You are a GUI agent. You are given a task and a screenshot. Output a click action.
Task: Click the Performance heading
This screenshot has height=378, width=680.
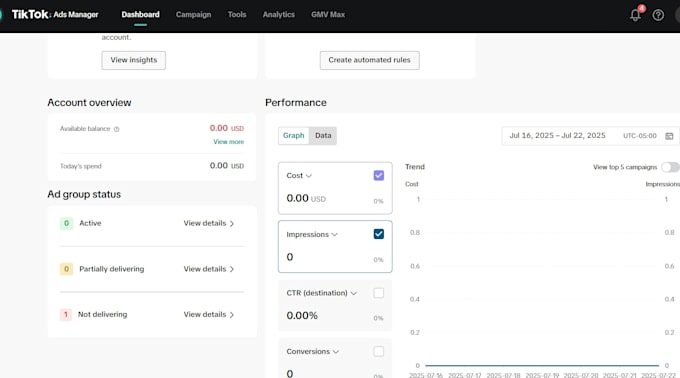click(296, 103)
